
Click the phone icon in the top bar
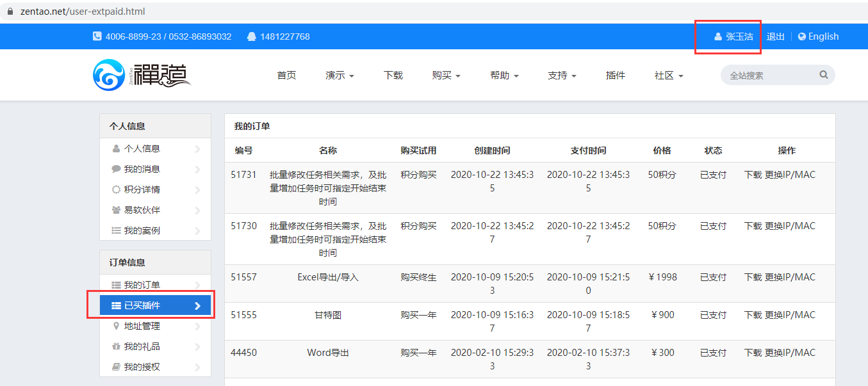point(97,36)
